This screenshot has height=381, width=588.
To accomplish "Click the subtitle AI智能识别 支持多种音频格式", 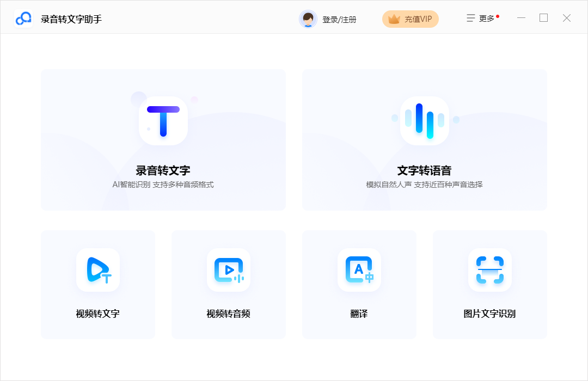I will tap(163, 185).
